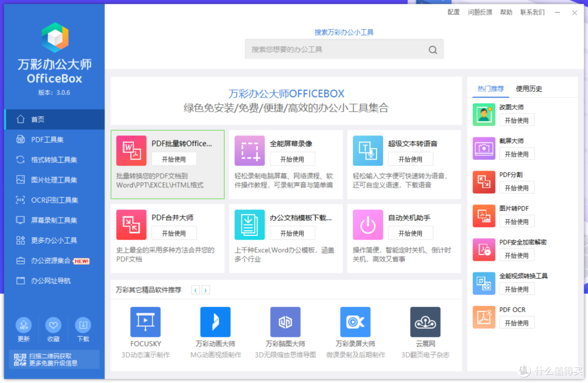Launch the 自动关机助手 power icon

368,224
